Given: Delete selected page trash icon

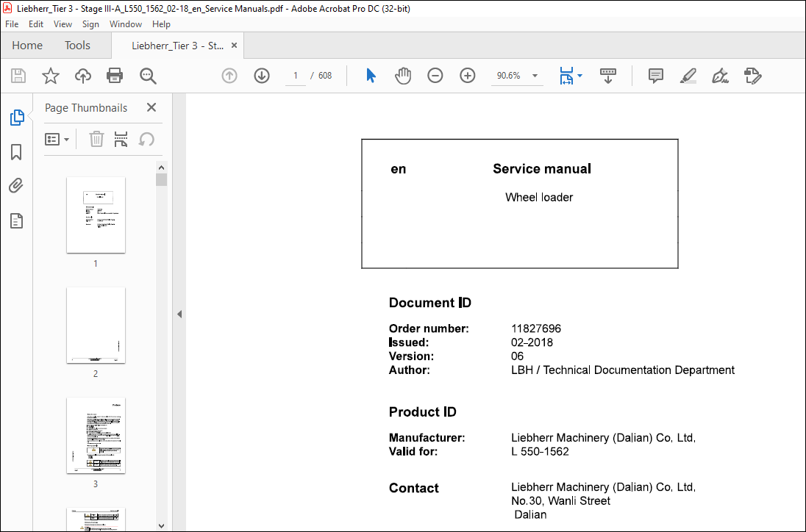Looking at the screenshot, I should pos(96,139).
